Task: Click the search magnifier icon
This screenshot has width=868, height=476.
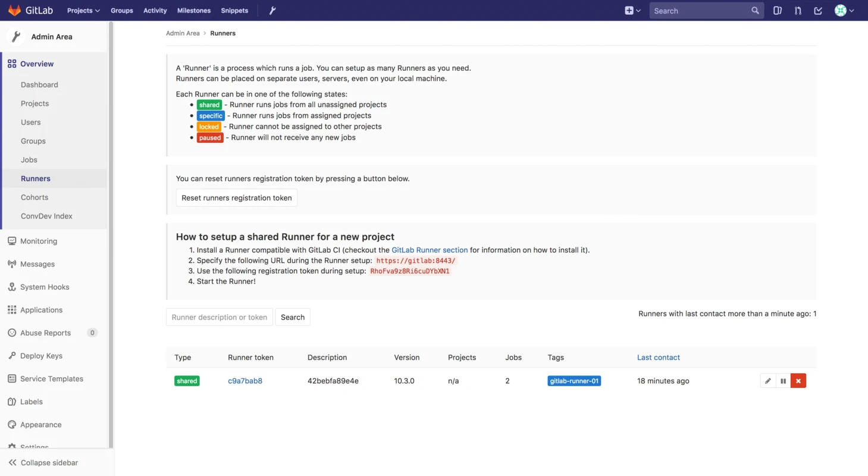Action: coord(755,10)
